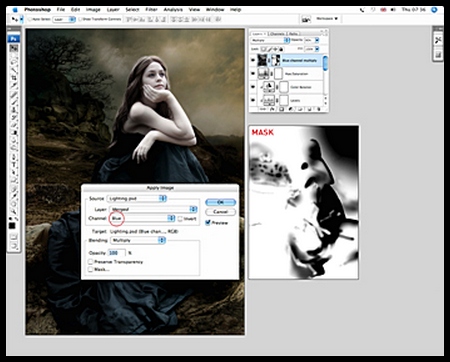450x362 pixels.
Task: Enable the Mask... checkbox
Action: (90, 269)
